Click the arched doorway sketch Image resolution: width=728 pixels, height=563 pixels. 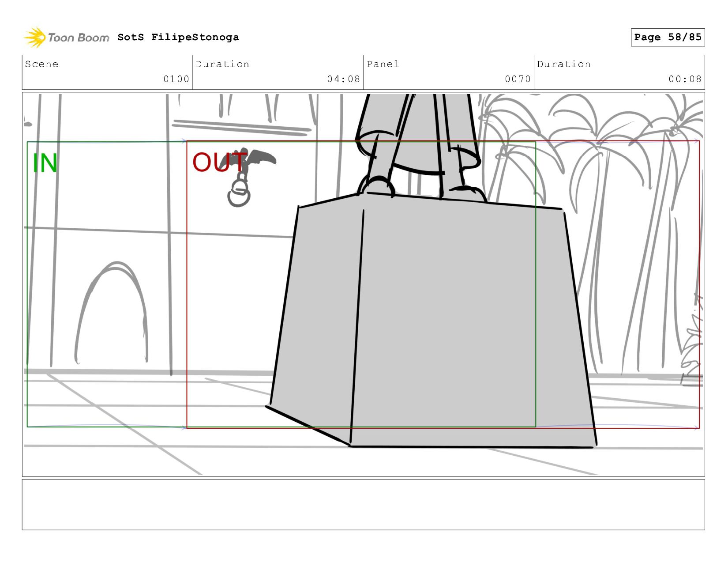click(112, 313)
